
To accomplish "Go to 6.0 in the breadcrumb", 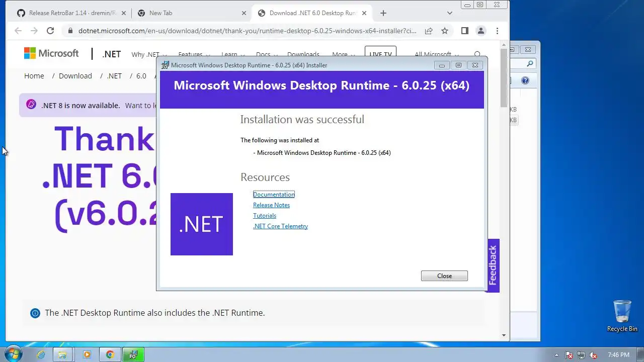I will point(141,76).
